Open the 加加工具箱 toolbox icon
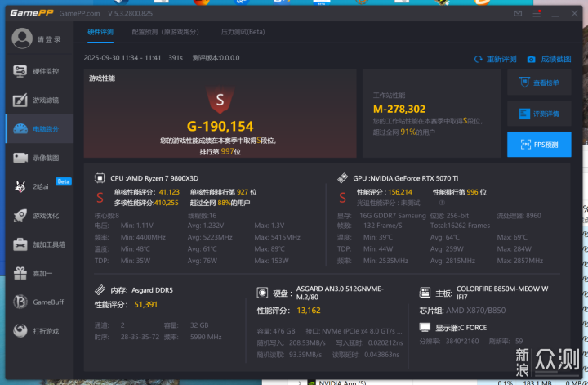This screenshot has height=385, width=588. tap(20, 244)
